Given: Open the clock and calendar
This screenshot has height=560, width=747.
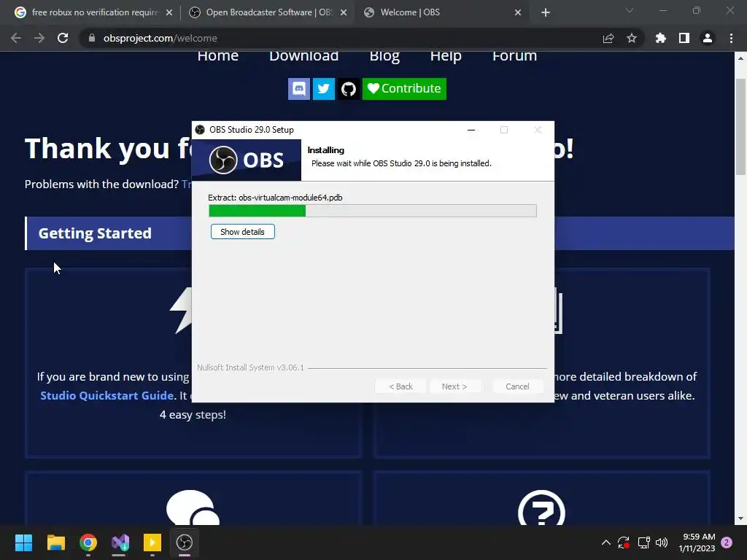Looking at the screenshot, I should pyautogui.click(x=697, y=542).
